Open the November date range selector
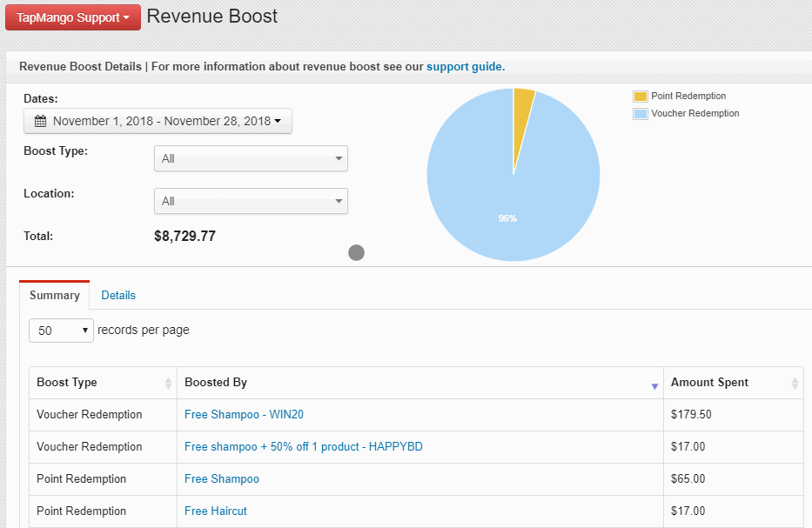The height and width of the screenshot is (528, 812). [x=157, y=121]
